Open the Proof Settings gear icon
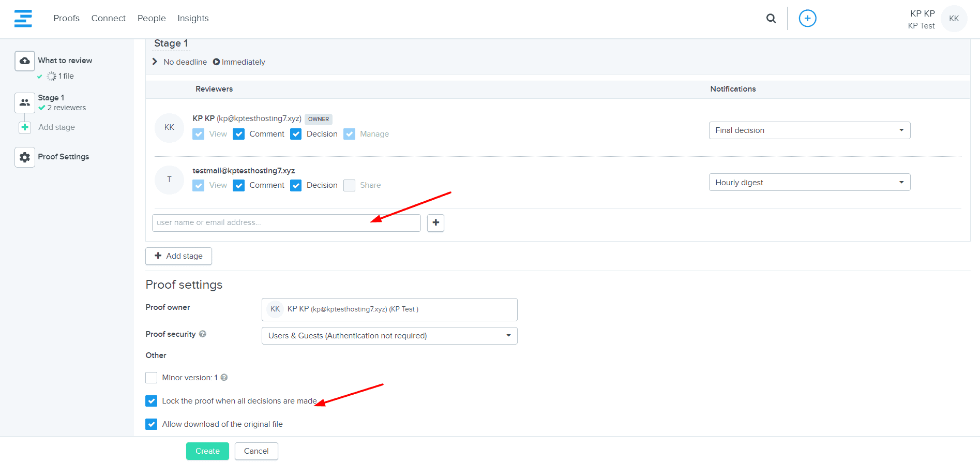980x462 pixels. coord(25,157)
